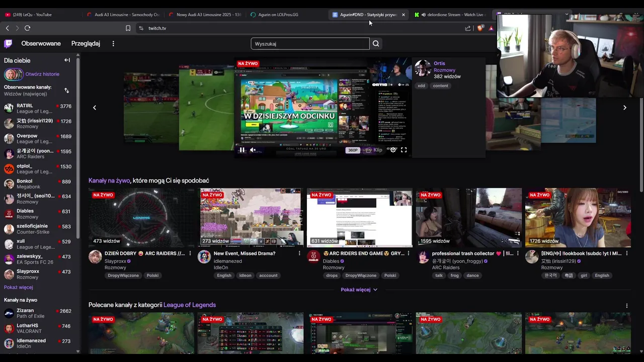
Task: Click the Twitch logo home icon
Action: pyautogui.click(x=8, y=44)
